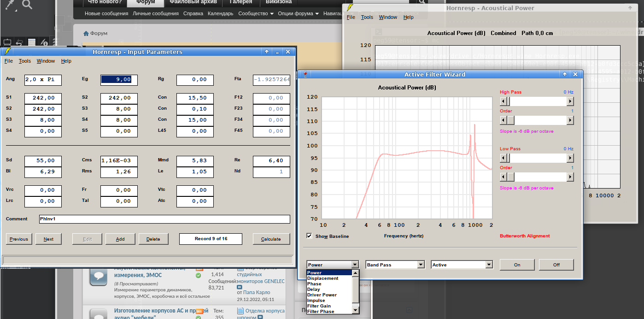Collapse the open Power chart type dropdown
The image size is (644, 319).
point(355,265)
